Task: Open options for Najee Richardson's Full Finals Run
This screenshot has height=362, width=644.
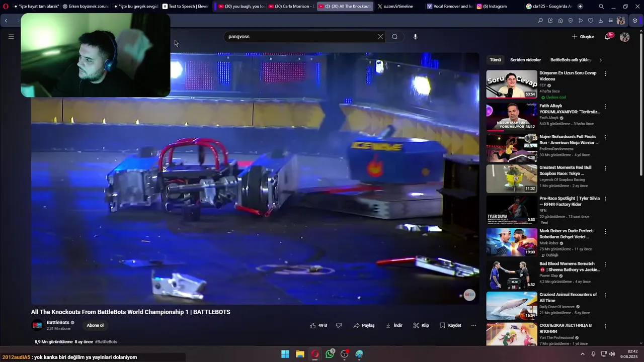Action: point(605,137)
